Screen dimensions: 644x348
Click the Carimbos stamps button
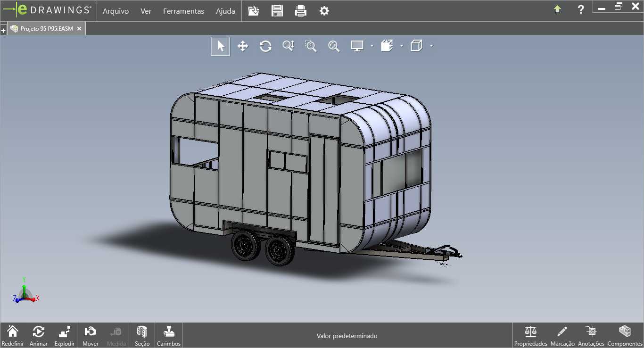pos(169,335)
